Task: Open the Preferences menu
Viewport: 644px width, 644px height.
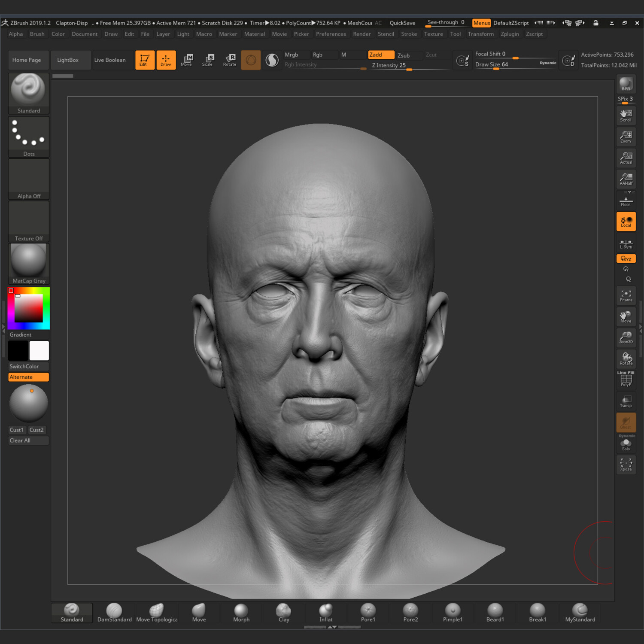Action: click(331, 34)
